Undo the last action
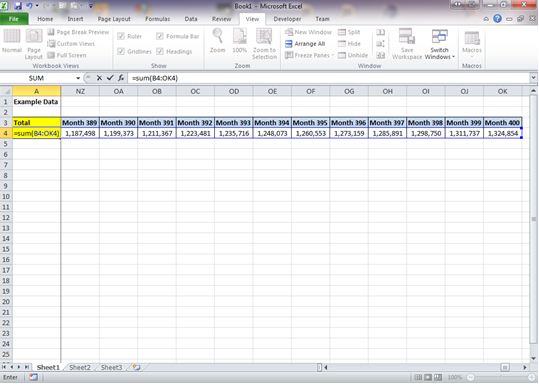 (x=29, y=6)
